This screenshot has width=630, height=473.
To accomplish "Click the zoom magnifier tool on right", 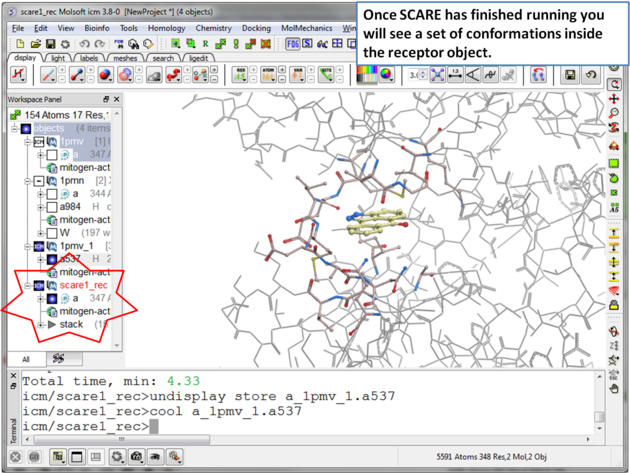I will pyautogui.click(x=615, y=115).
